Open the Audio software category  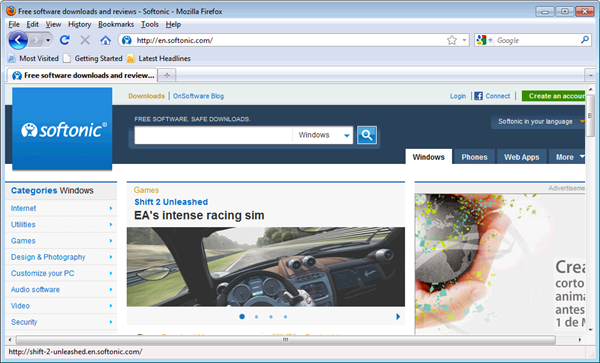35,290
